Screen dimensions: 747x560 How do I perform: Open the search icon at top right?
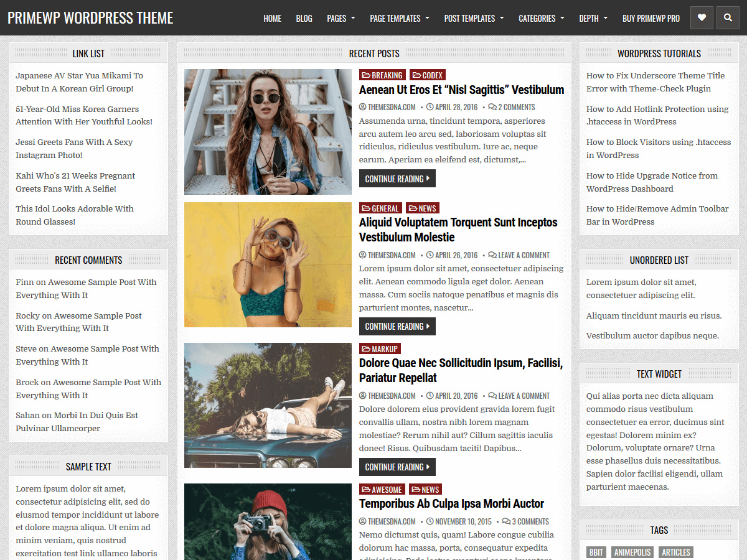click(728, 17)
